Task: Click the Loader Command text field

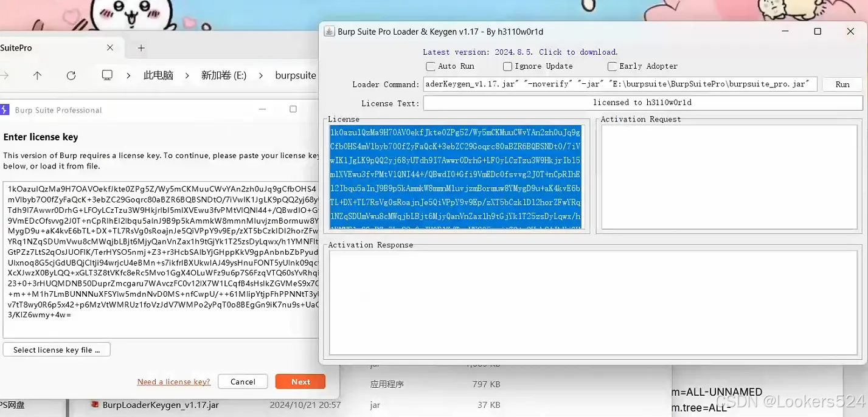Action: pos(620,84)
